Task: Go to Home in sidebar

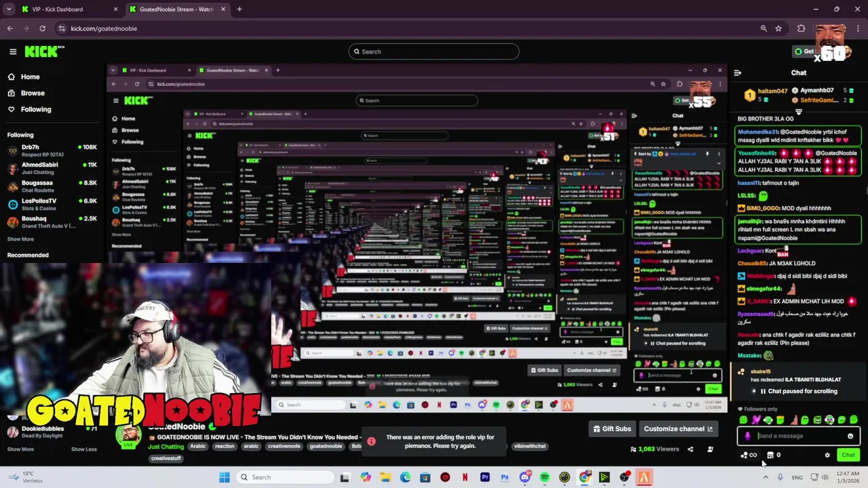Action: point(30,77)
